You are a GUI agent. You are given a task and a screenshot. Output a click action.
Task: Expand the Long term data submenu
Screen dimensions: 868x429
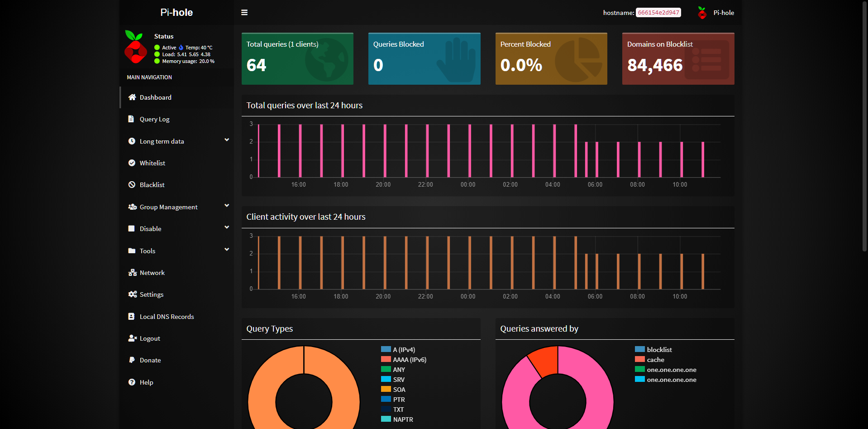click(x=227, y=140)
